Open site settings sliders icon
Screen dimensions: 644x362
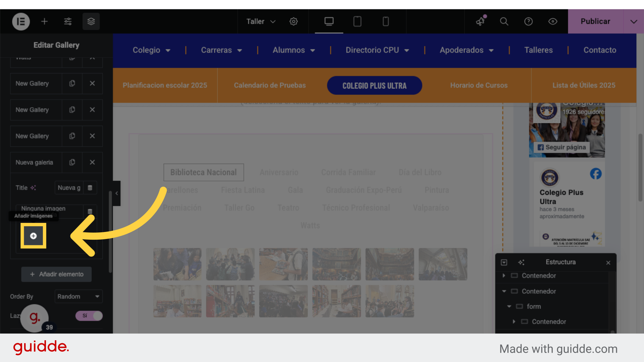click(x=68, y=21)
